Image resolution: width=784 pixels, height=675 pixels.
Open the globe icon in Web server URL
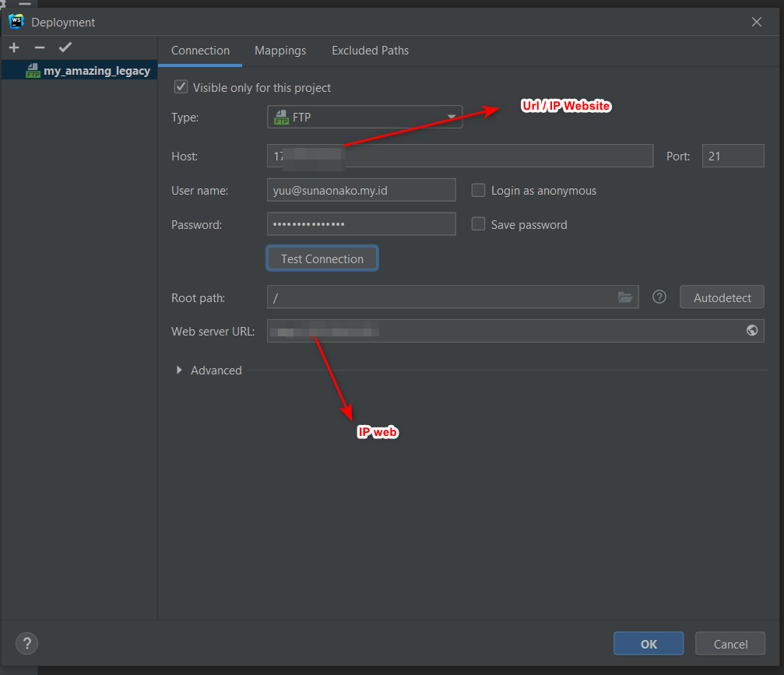(x=751, y=330)
